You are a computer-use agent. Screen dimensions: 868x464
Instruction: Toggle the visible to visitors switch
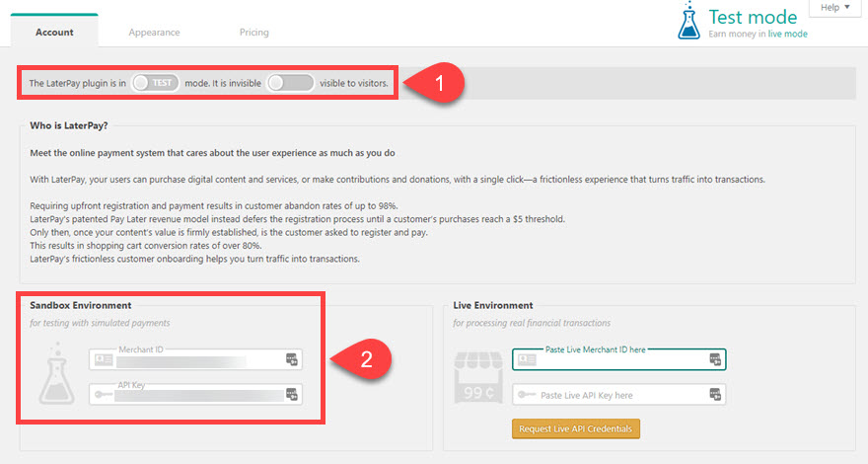(x=290, y=83)
